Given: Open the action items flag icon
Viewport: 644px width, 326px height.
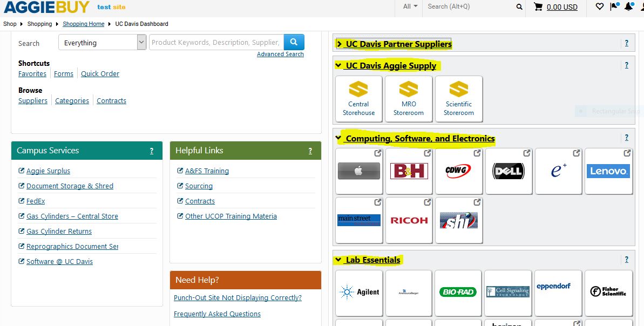Looking at the screenshot, I should click(614, 6).
